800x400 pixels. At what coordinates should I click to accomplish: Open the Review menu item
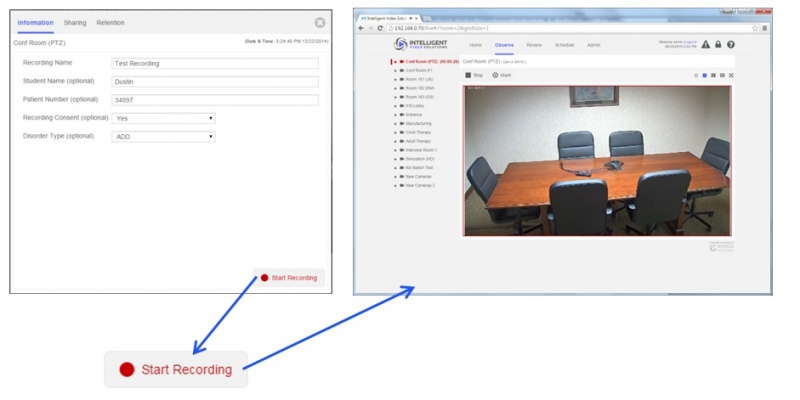(x=534, y=45)
